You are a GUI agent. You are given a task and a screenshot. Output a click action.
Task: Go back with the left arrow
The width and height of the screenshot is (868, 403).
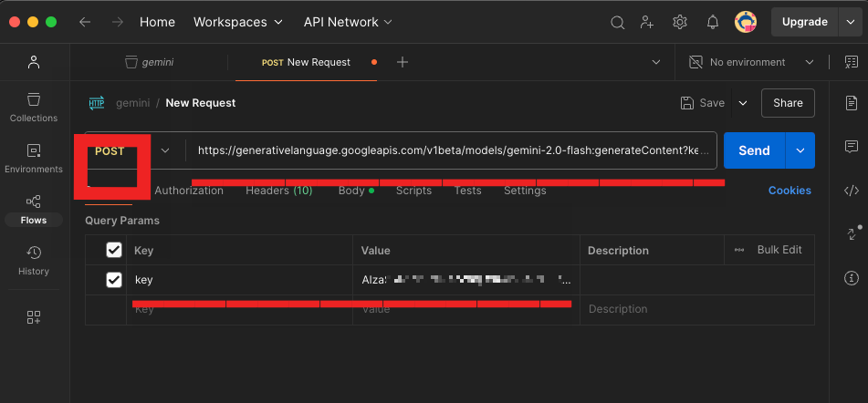point(85,22)
